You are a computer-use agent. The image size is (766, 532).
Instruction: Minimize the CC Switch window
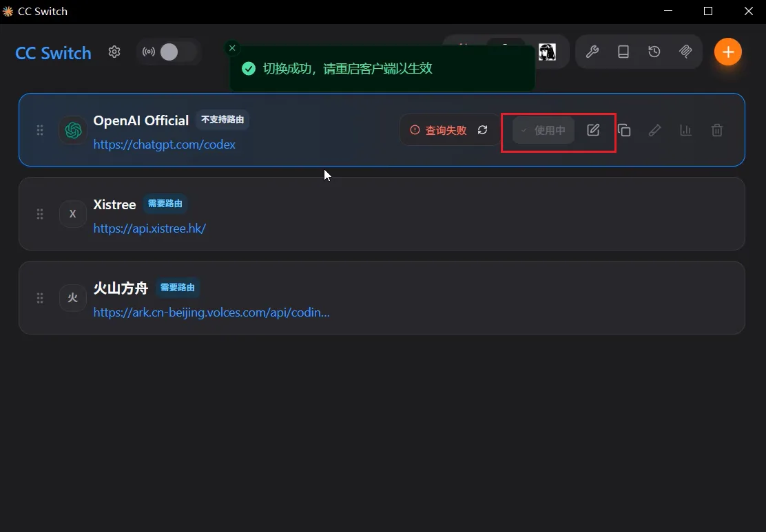668,11
